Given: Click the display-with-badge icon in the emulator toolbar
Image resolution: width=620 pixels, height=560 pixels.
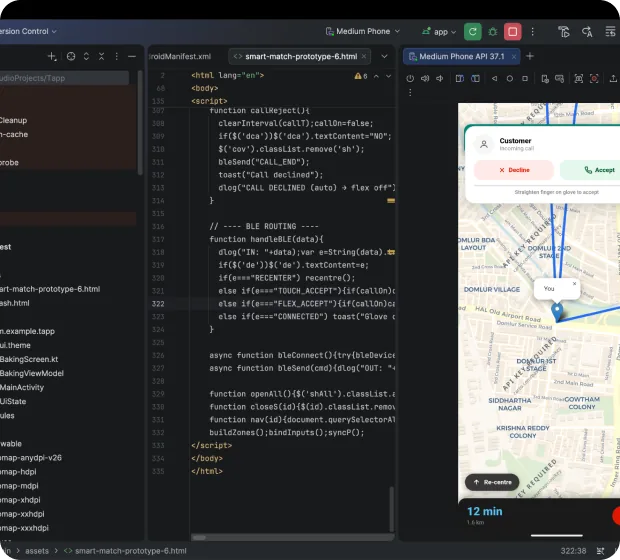Looking at the screenshot, I should 560,79.
